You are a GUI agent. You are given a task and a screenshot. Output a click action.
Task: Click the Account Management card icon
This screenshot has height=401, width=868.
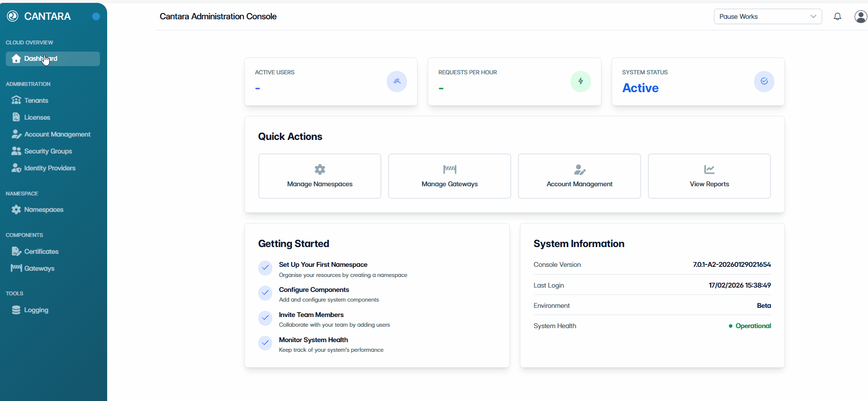579,169
